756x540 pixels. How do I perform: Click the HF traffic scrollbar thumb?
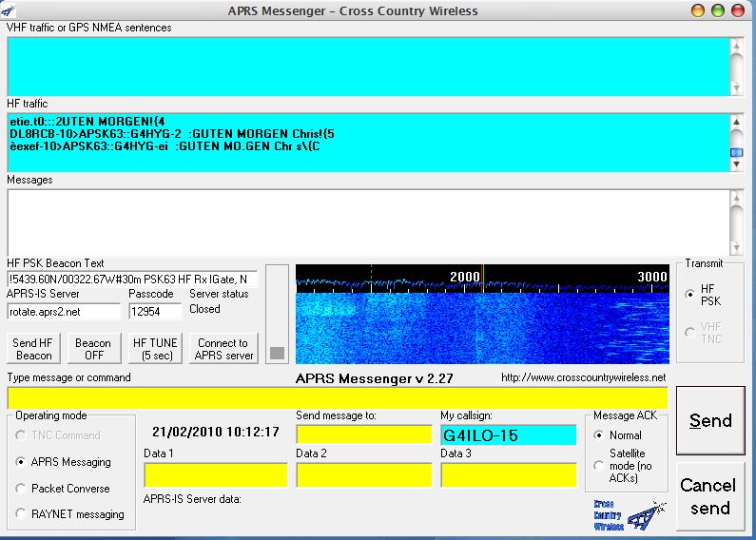(x=736, y=152)
